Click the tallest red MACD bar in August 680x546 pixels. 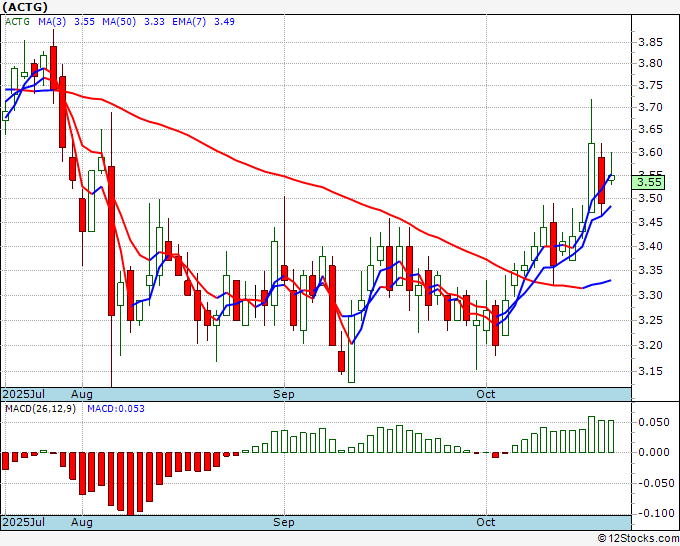pyautogui.click(x=131, y=484)
